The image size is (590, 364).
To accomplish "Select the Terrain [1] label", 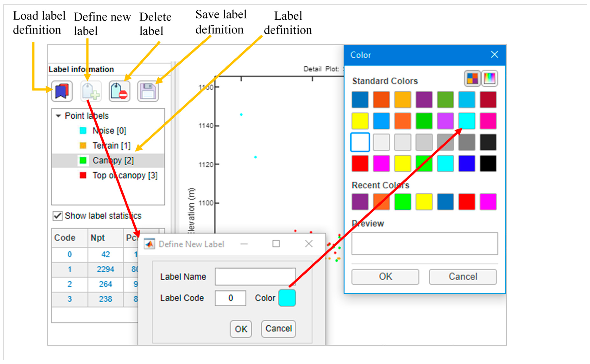I will coord(111,145).
